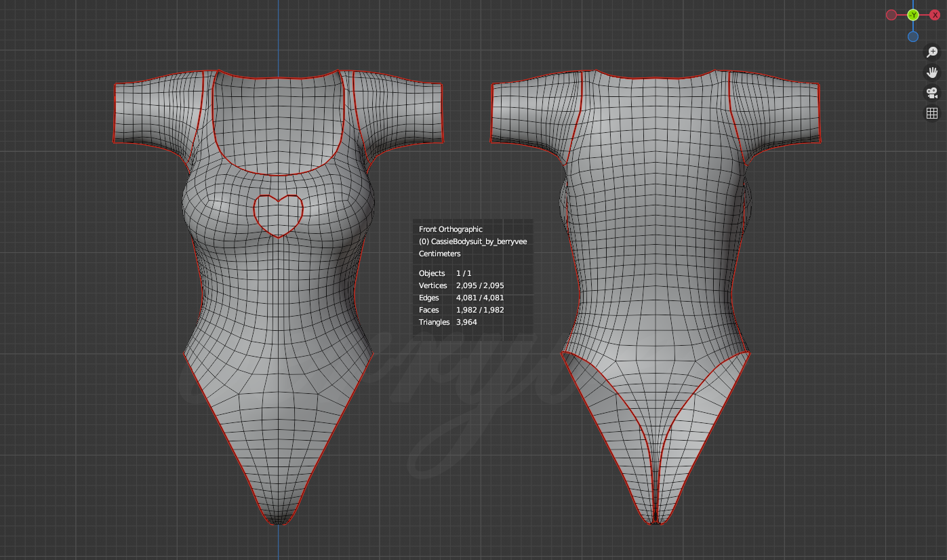Click the Triangles 3,964 statistic

(468, 322)
